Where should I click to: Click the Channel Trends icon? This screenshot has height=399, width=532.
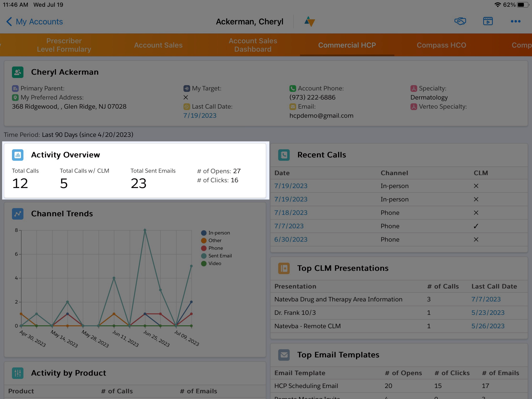pyautogui.click(x=17, y=214)
